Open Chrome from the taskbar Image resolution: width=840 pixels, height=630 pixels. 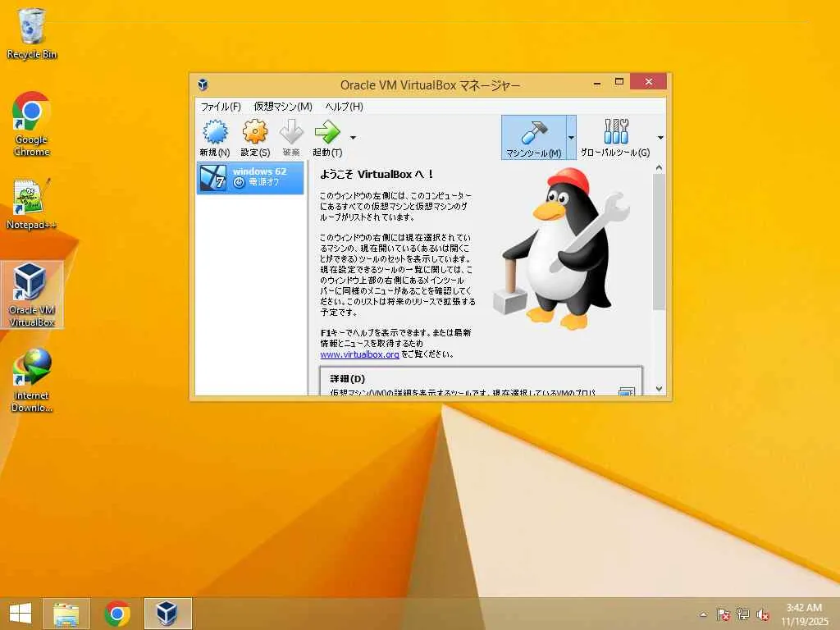[x=117, y=614]
